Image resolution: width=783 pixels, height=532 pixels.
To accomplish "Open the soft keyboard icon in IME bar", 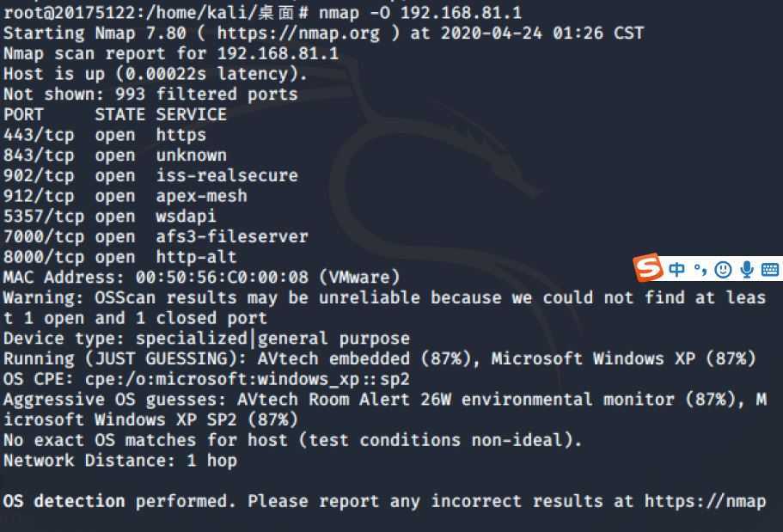I will 769,270.
